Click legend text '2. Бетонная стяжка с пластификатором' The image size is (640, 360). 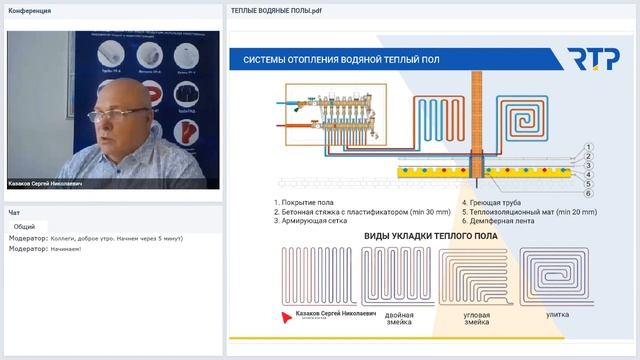(362, 212)
